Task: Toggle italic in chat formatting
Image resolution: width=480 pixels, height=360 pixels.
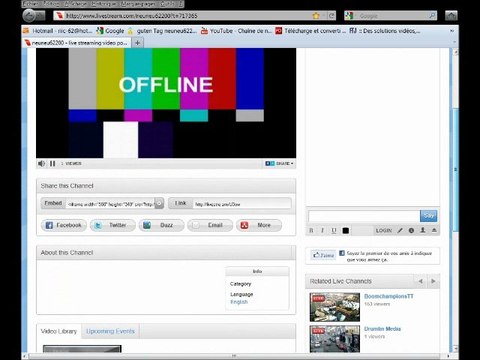Action: [322, 230]
